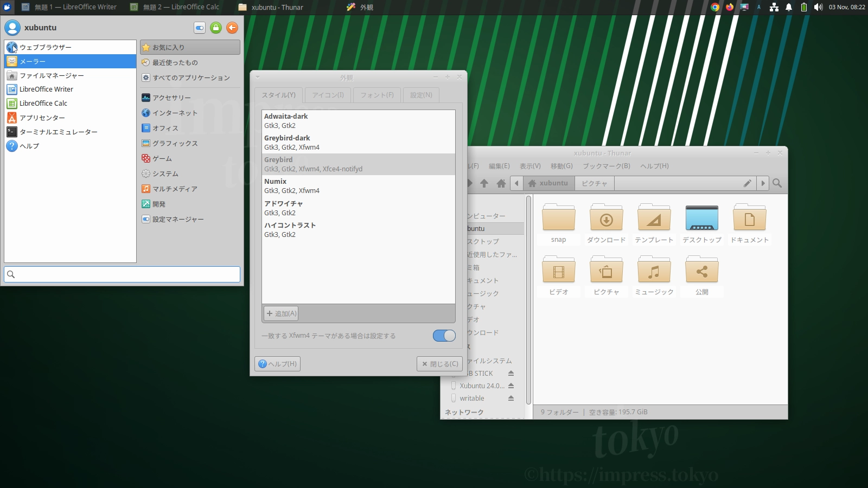Open ヘルプ(H) menu in Thunar
The width and height of the screenshot is (868, 488).
[654, 166]
